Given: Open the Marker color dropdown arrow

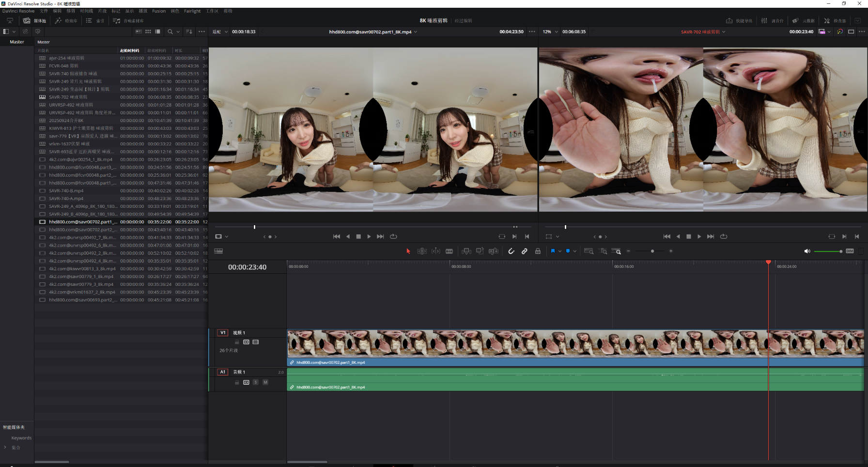Looking at the screenshot, I should click(575, 251).
